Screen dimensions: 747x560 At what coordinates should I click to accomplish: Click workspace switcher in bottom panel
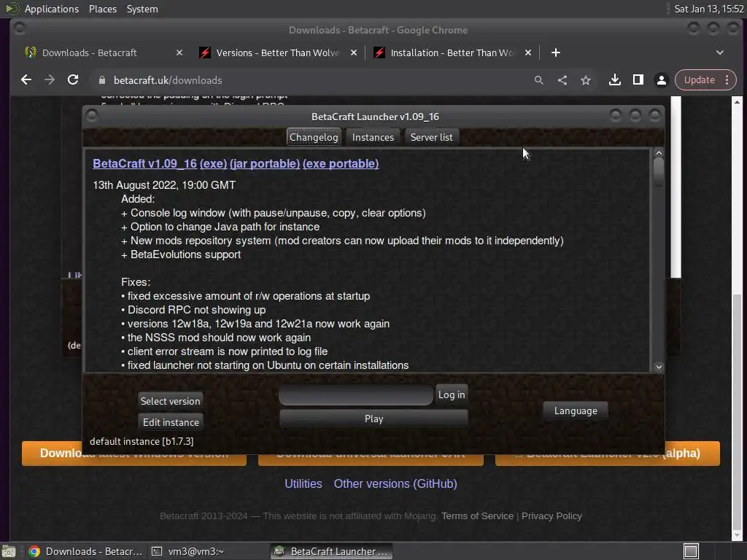691,551
